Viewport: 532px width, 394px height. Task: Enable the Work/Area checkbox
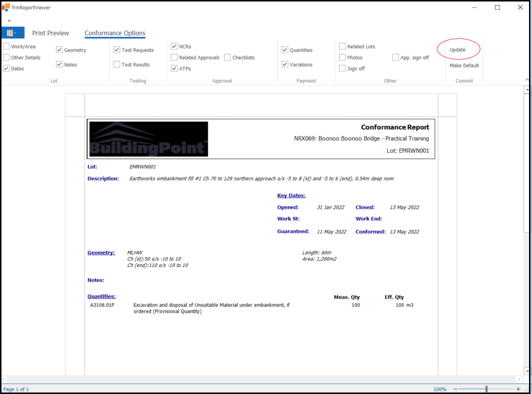(6, 47)
